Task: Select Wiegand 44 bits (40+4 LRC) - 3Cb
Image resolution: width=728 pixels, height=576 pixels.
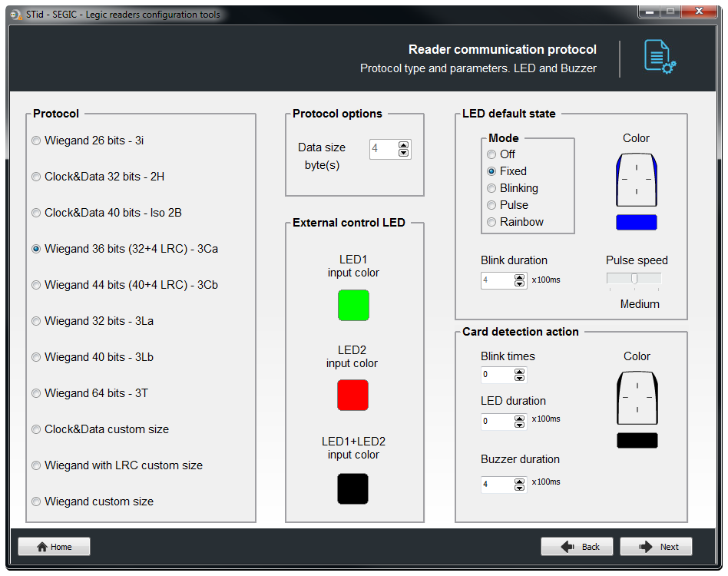Action: pyautogui.click(x=124, y=285)
